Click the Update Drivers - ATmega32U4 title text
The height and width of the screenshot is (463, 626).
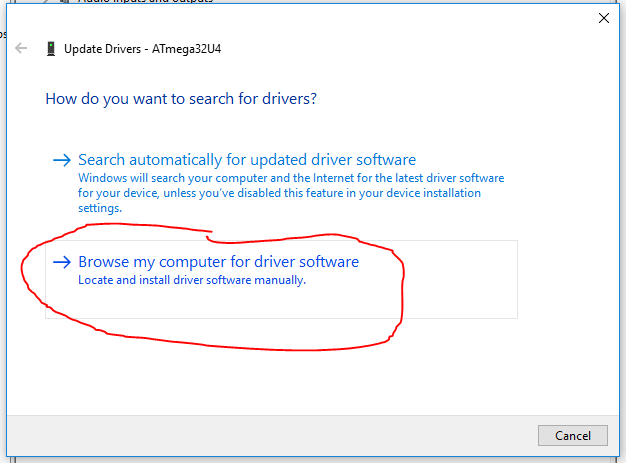tap(142, 48)
